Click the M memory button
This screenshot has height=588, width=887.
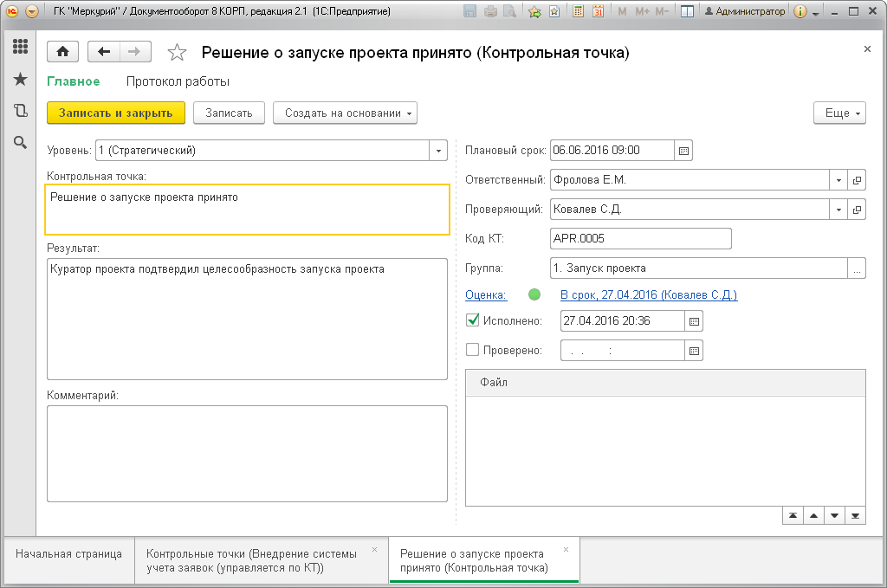pyautogui.click(x=622, y=11)
